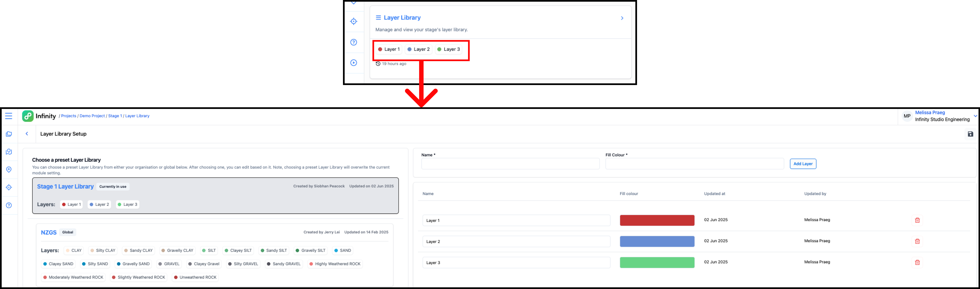
Task: Open the Layer Library card title link
Action: point(402,17)
